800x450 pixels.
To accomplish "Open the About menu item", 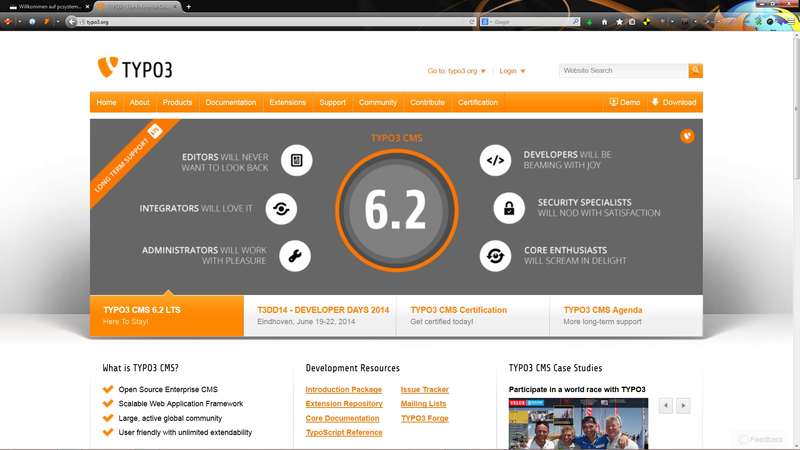I will [139, 103].
